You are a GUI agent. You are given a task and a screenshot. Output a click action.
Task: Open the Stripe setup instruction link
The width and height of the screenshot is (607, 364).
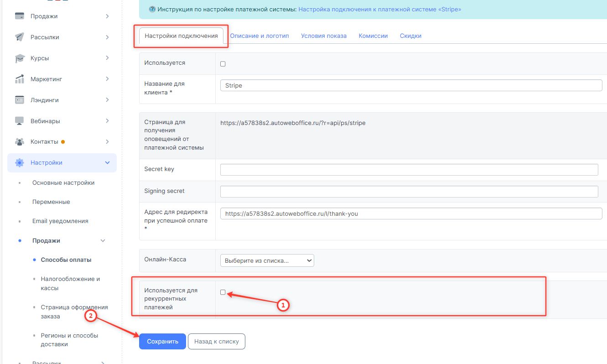click(379, 9)
